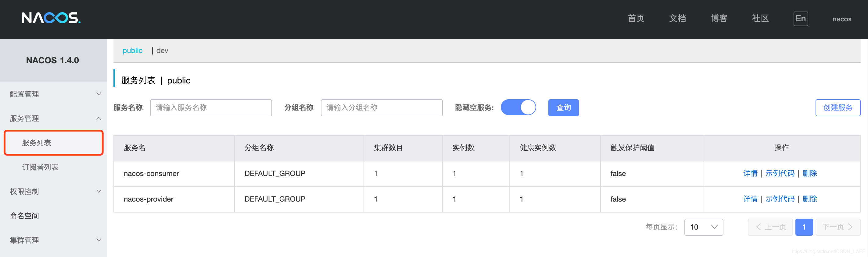Go to 首页 in the top nav

pos(636,19)
